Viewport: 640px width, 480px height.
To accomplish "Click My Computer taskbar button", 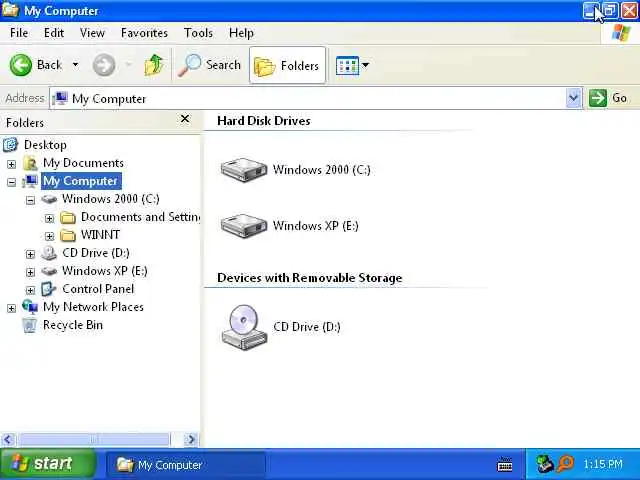I will click(186, 465).
